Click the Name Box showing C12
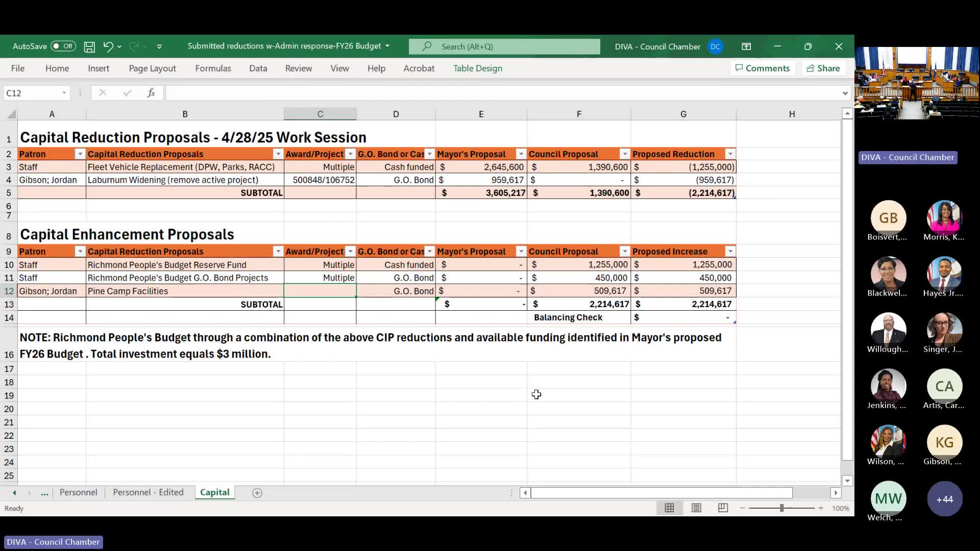The height and width of the screenshot is (551, 980). [31, 93]
